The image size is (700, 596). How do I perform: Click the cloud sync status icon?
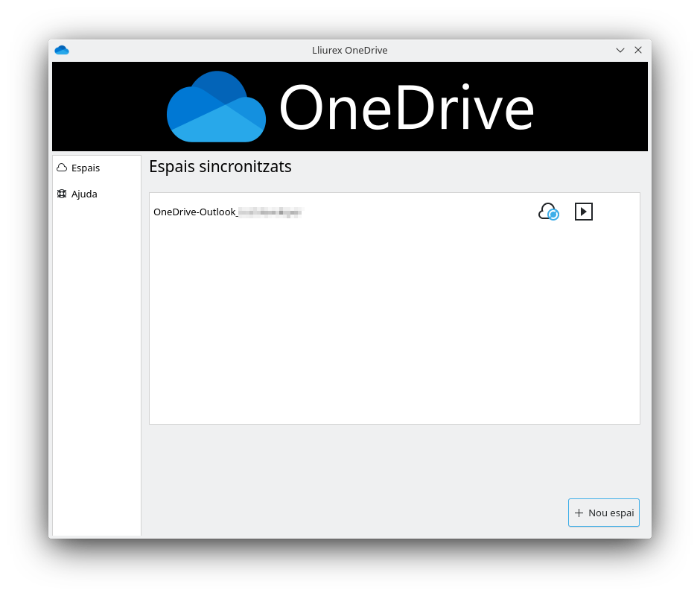547,211
